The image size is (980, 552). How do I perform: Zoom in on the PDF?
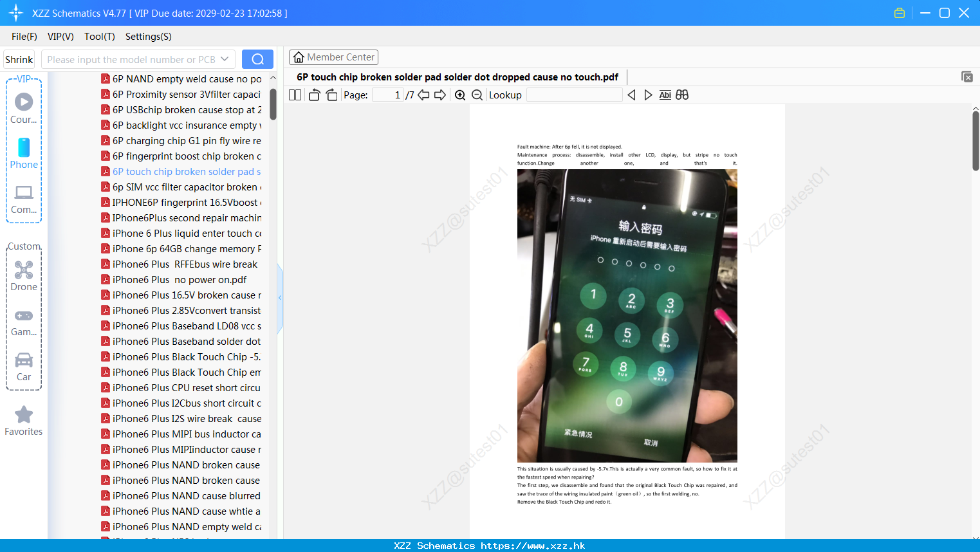pos(460,95)
